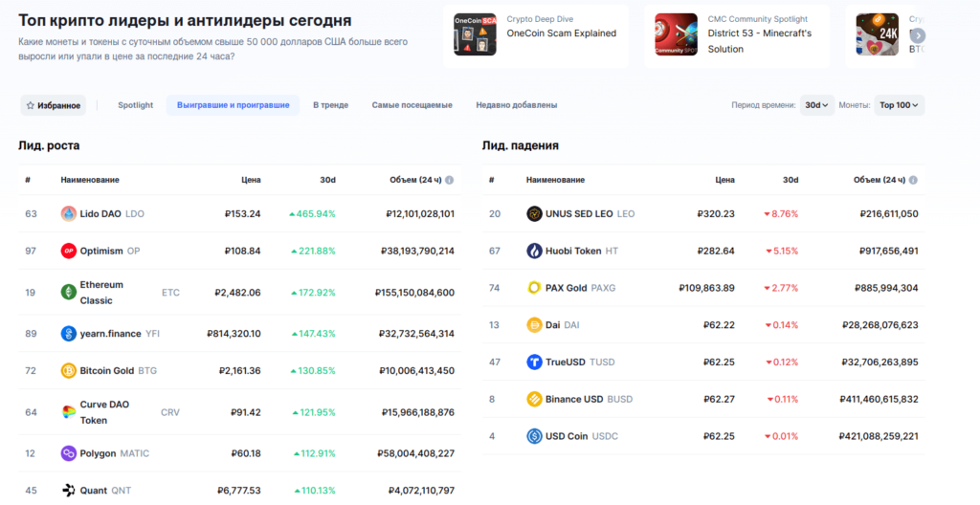Open the Top 100 coins dropdown

click(x=899, y=105)
